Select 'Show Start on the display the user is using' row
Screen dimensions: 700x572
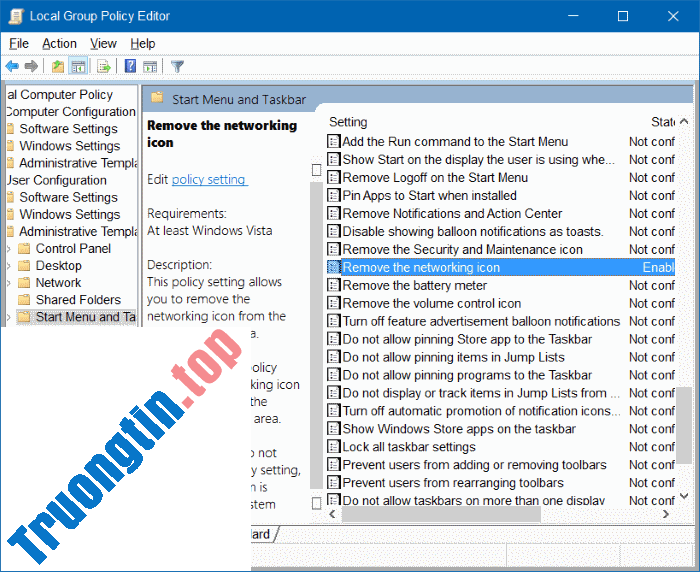tap(500, 159)
